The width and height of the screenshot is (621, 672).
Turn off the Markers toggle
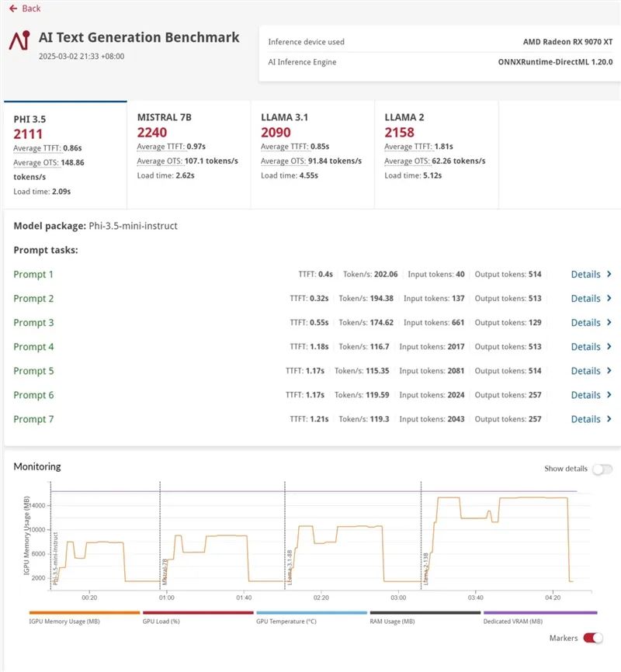[593, 638]
